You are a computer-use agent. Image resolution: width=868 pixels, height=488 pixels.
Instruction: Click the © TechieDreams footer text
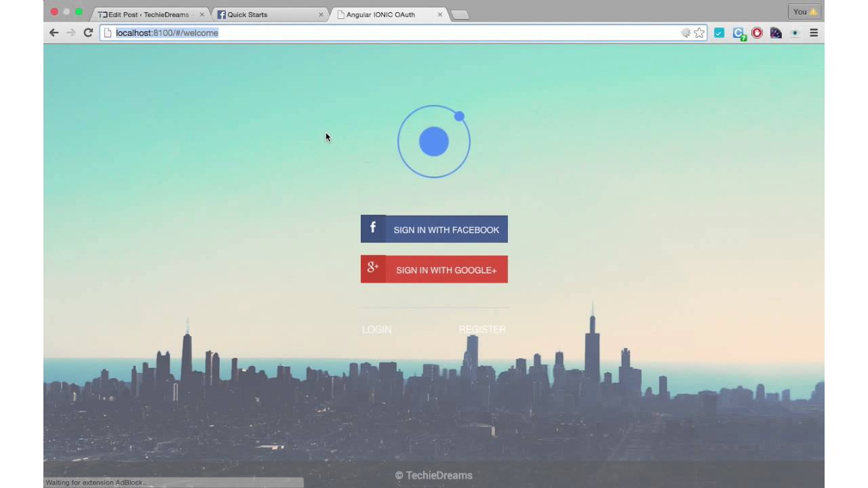pyautogui.click(x=434, y=475)
